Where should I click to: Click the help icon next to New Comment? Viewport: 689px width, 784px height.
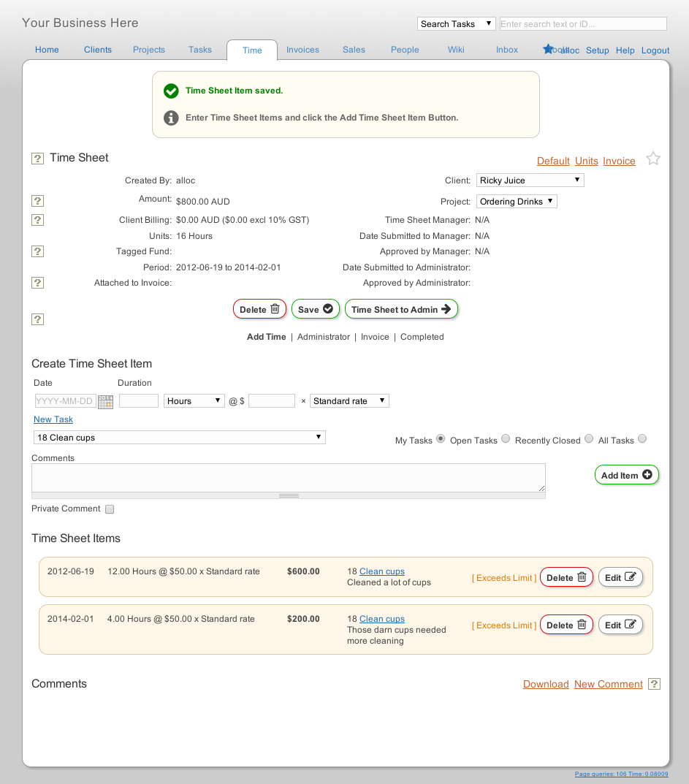point(654,684)
